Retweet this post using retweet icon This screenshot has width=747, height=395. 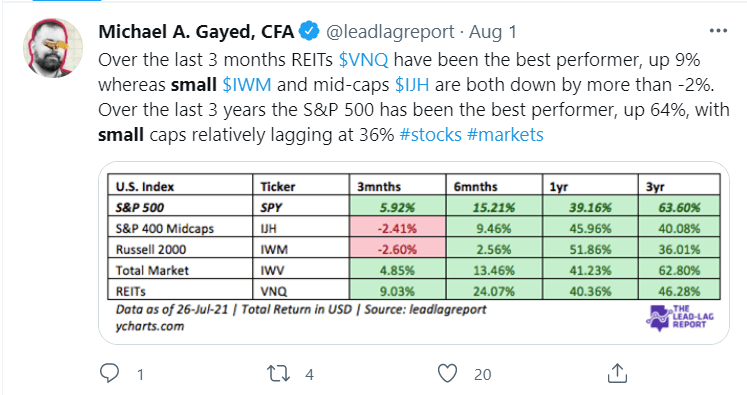click(x=278, y=374)
